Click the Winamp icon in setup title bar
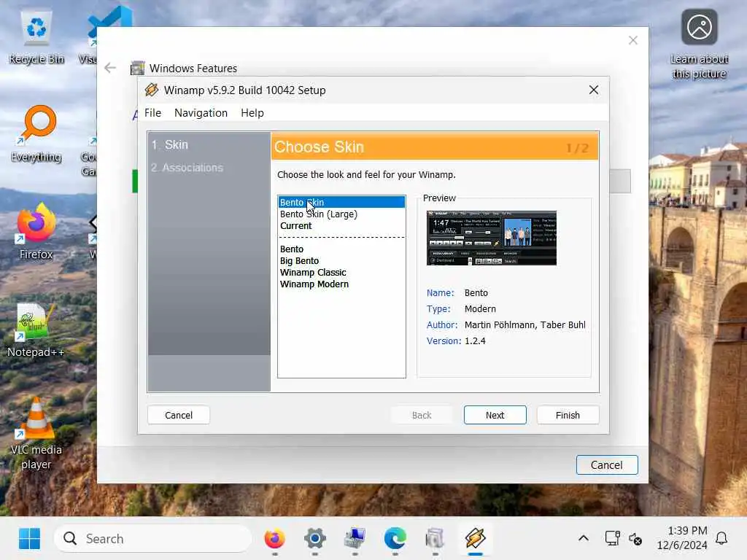 tap(152, 90)
